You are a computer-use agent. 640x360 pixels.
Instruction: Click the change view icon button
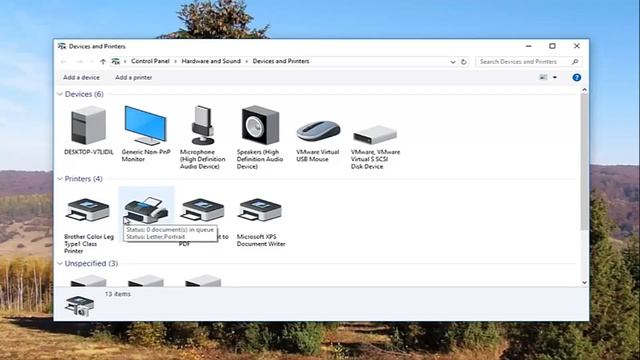pyautogui.click(x=543, y=77)
